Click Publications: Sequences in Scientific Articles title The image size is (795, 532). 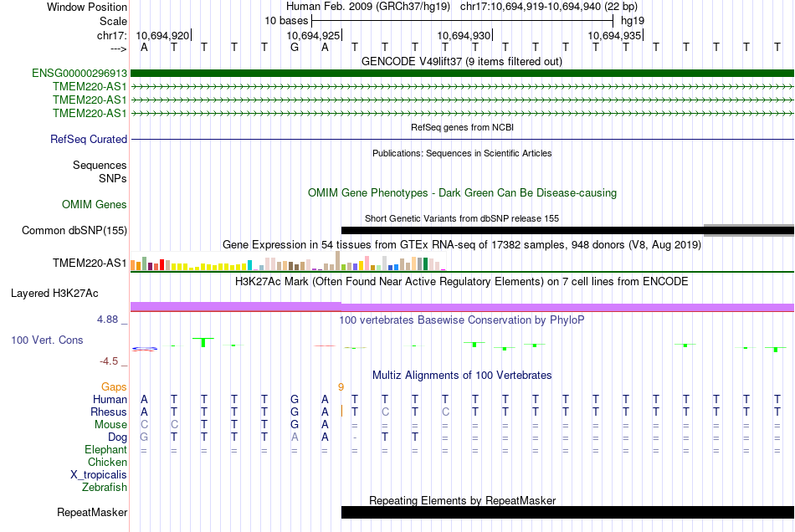coord(462,154)
